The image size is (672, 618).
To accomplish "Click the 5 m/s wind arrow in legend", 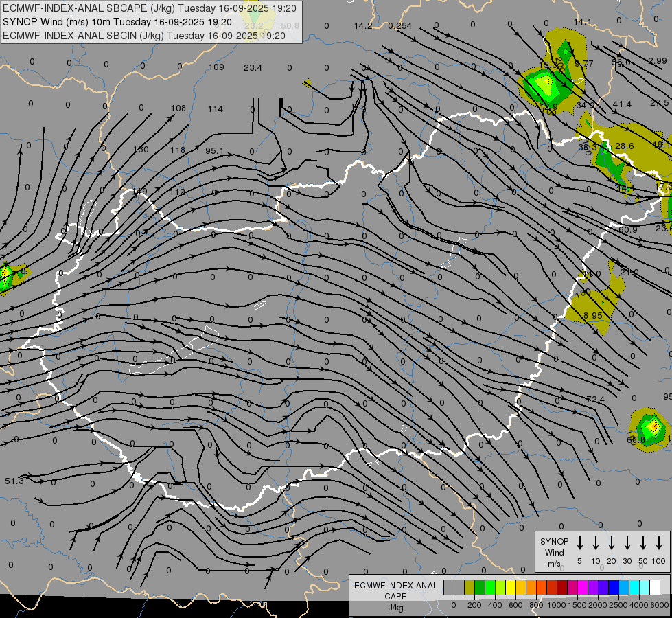I will pos(579,543).
